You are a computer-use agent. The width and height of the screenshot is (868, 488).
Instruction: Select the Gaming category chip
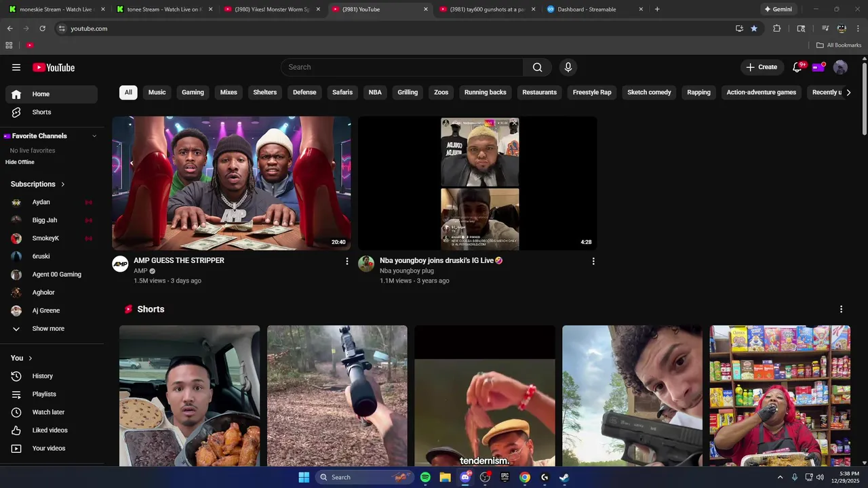click(x=193, y=92)
